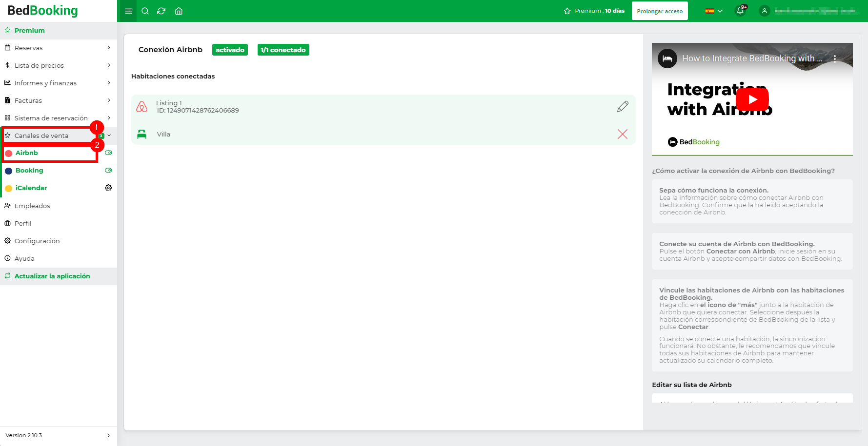The height and width of the screenshot is (446, 868).
Task: Click grid icon for Sistema de reservación
Action: coord(7,118)
